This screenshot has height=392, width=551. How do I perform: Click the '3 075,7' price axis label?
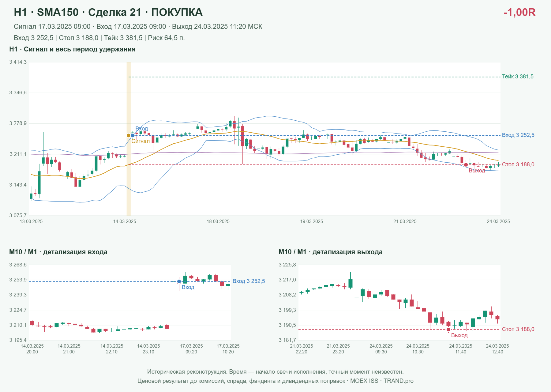pyautogui.click(x=18, y=215)
